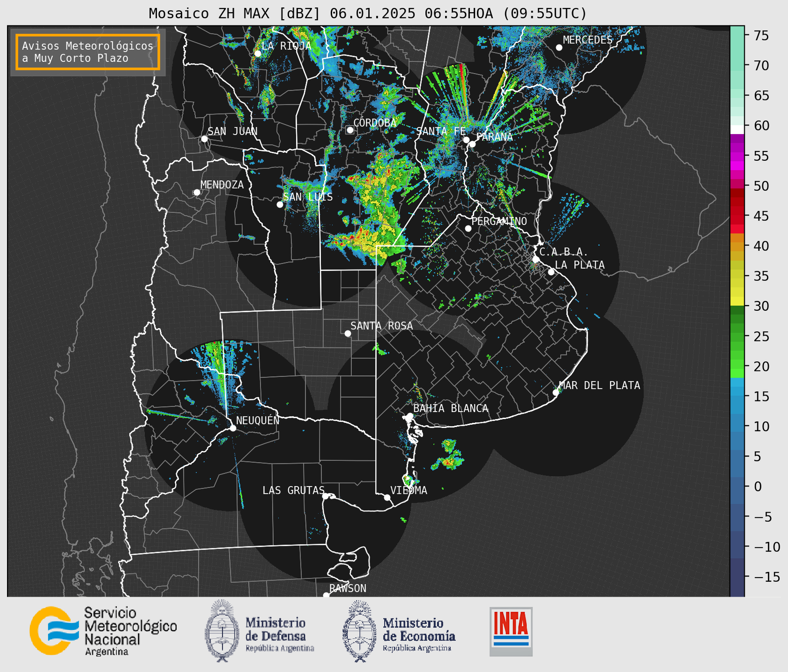Click the Servicio Meteorológico Nacional Argentina text

coord(130,631)
